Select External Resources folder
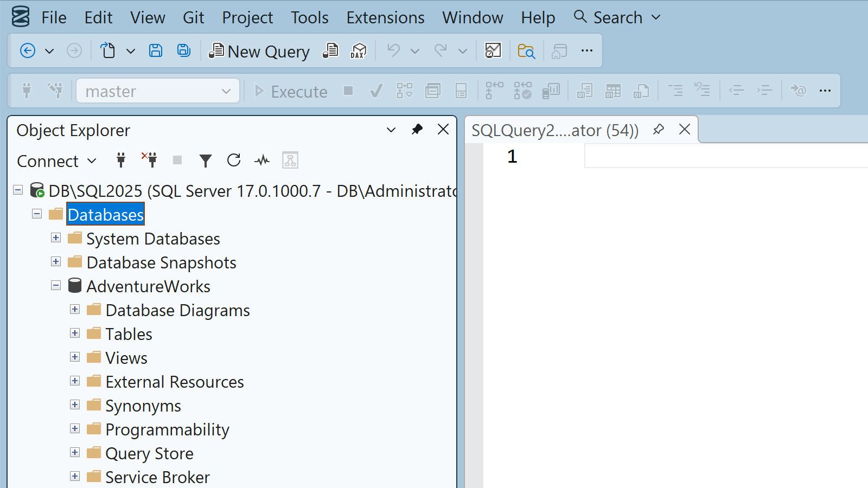 pos(175,382)
